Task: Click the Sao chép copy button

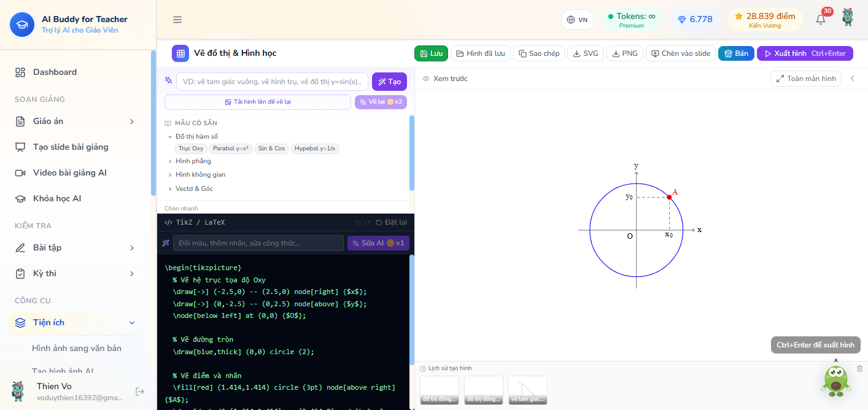Action: (x=538, y=53)
